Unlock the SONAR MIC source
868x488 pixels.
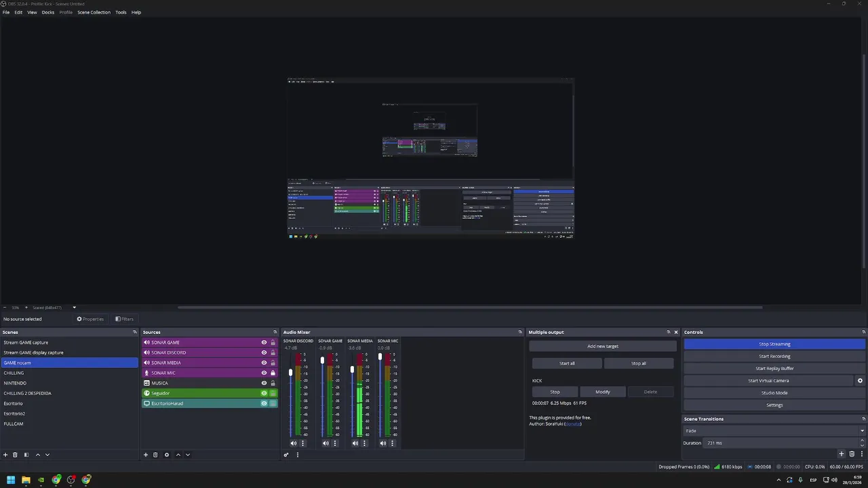pyautogui.click(x=273, y=373)
